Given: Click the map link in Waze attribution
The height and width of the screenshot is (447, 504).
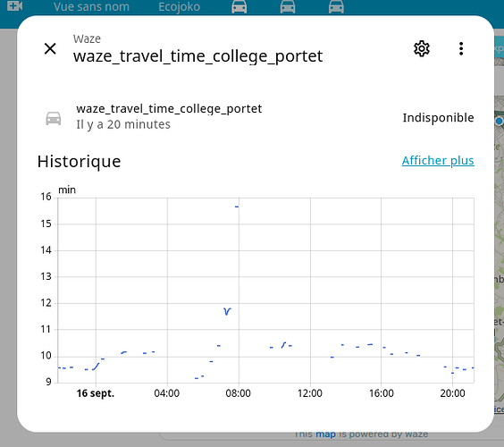Looking at the screenshot, I should click(325, 434).
